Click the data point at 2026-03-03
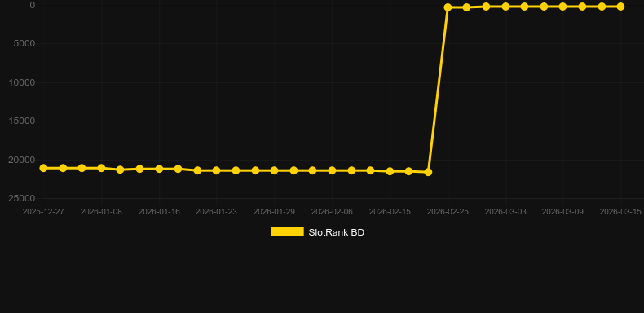Viewport: 644px width, 313px height. tap(505, 7)
